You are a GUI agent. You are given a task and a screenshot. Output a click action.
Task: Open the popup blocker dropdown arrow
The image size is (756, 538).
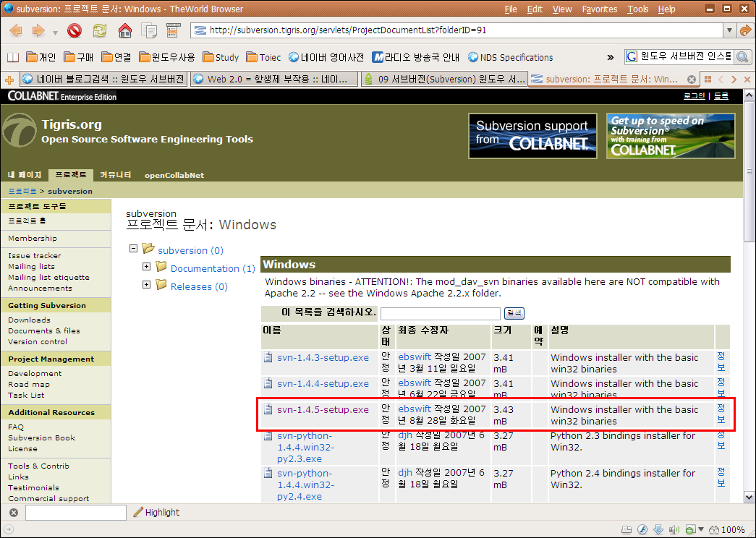click(700, 530)
